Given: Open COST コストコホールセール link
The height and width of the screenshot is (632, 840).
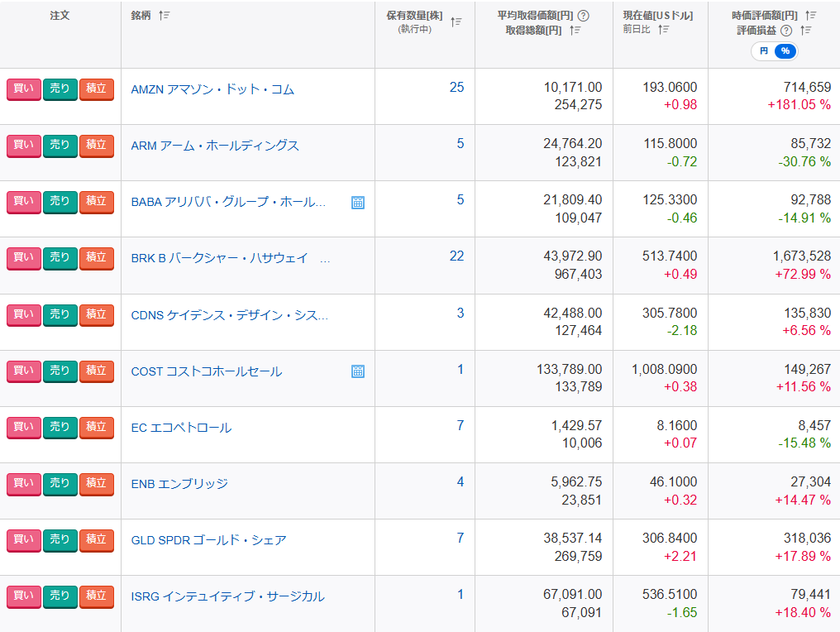Looking at the screenshot, I should [x=206, y=371].
